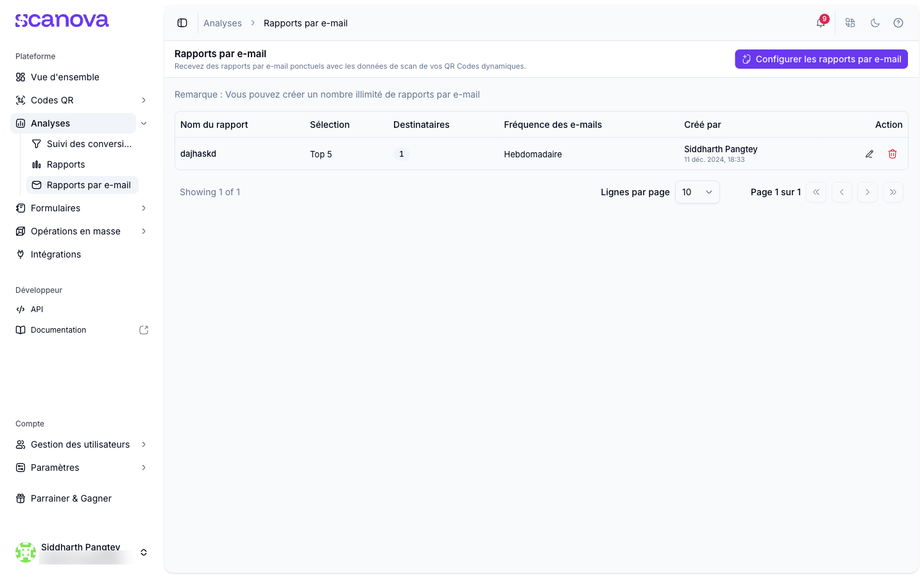
Task: Open the help question mark icon
Action: (898, 23)
